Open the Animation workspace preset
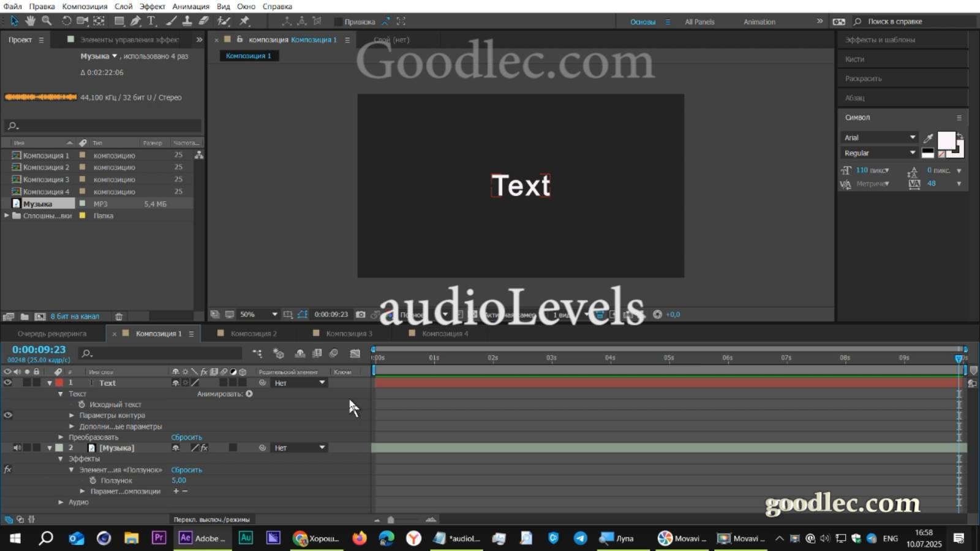Viewport: 980px width, 551px height. (759, 21)
